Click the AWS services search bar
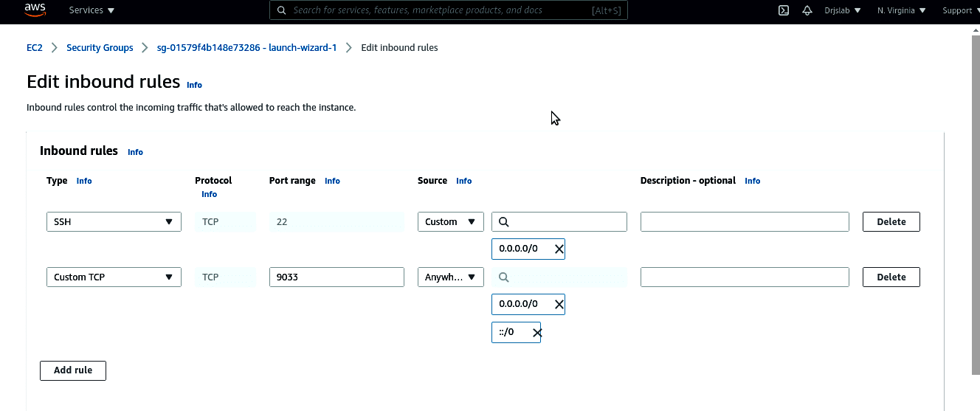Viewport: 980px width, 411px height. point(448,10)
